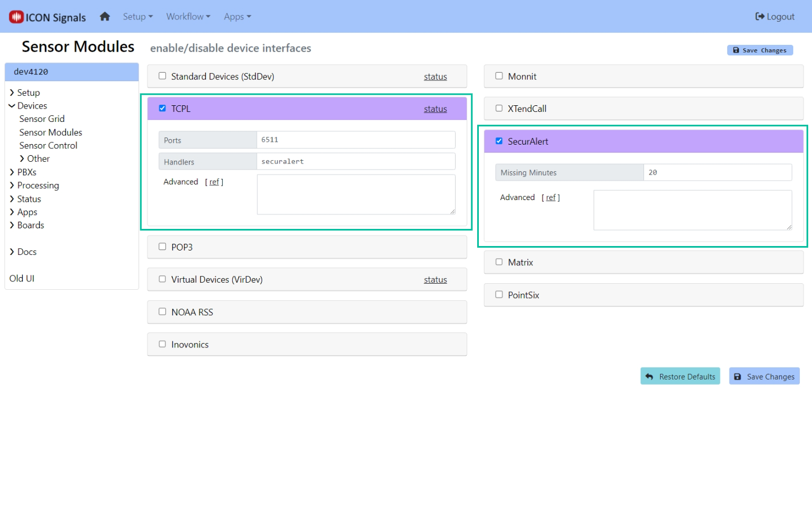Click the Missing Minutes input field

pyautogui.click(x=717, y=173)
